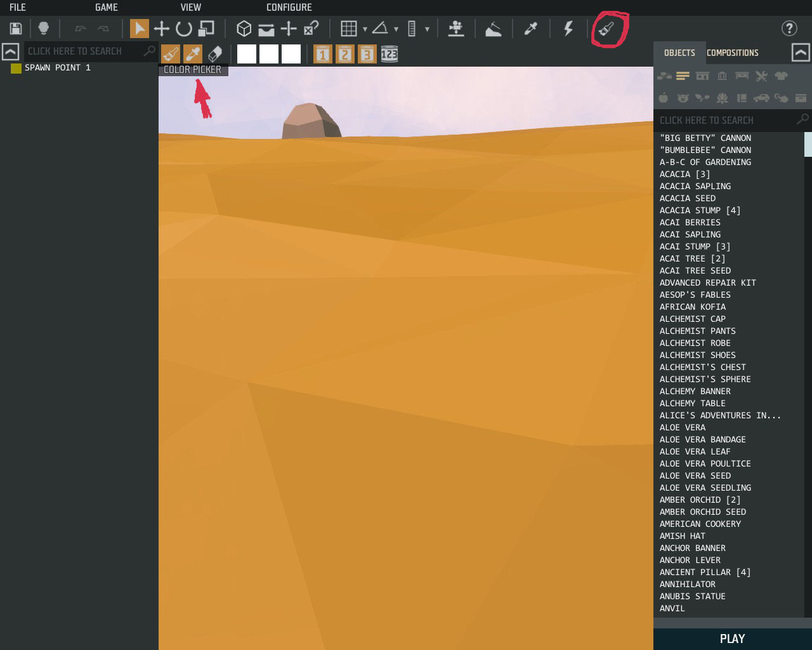Click the lightning bolt icon
This screenshot has height=650, width=812.
pos(568,29)
